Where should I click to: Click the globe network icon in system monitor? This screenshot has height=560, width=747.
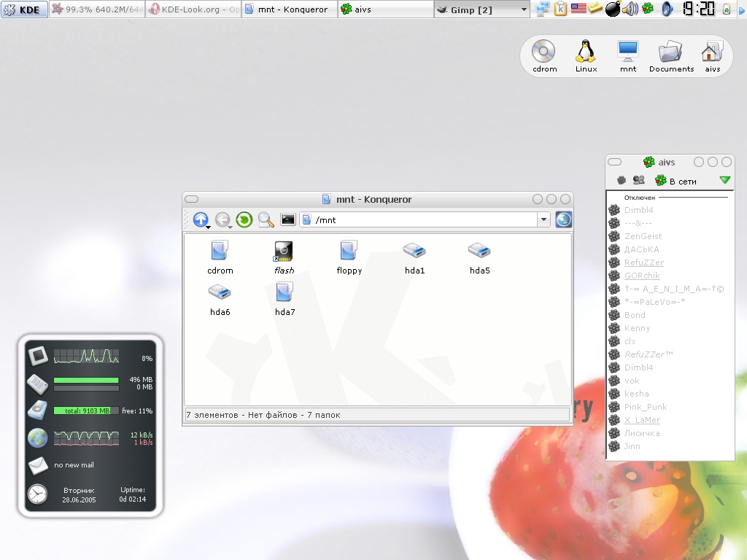[x=38, y=437]
